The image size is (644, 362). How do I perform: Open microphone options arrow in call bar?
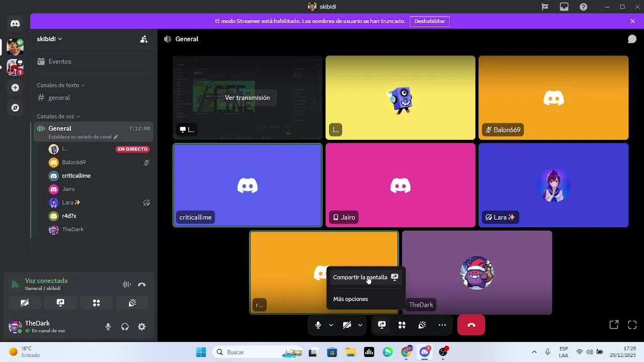(x=331, y=325)
